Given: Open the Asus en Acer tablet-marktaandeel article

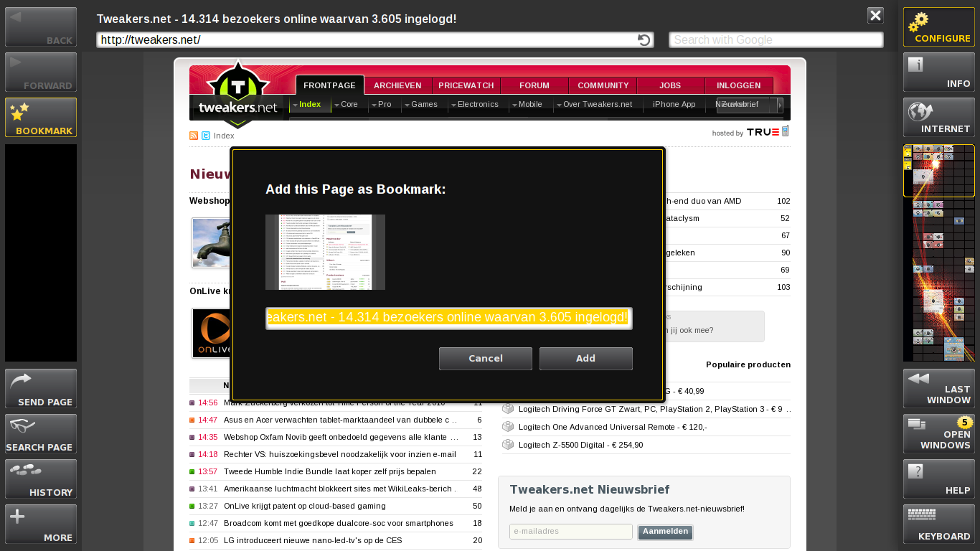Looking at the screenshot, I should tap(341, 420).
